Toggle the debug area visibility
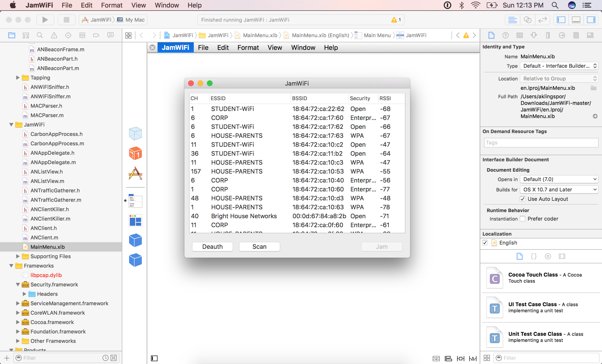The width and height of the screenshot is (602, 364). (x=576, y=20)
